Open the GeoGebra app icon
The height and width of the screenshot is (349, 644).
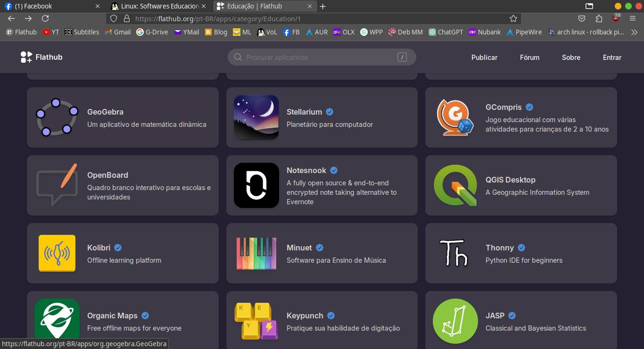[x=57, y=117]
